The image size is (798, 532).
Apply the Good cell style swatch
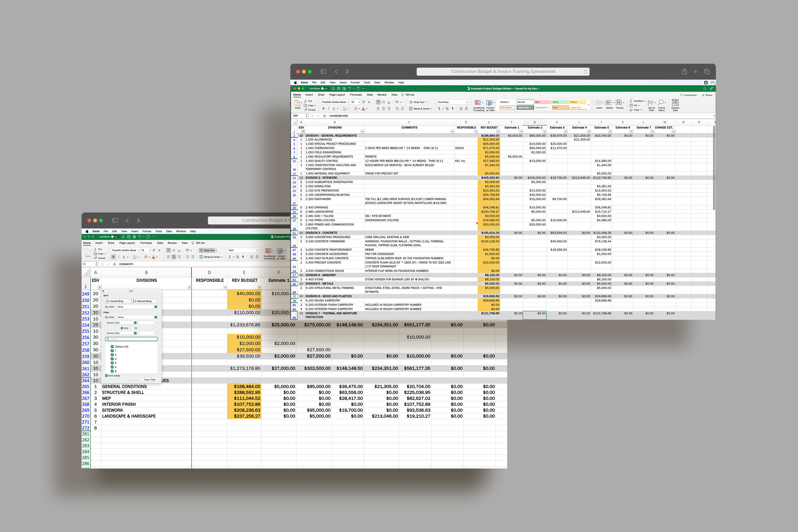(x=560, y=102)
